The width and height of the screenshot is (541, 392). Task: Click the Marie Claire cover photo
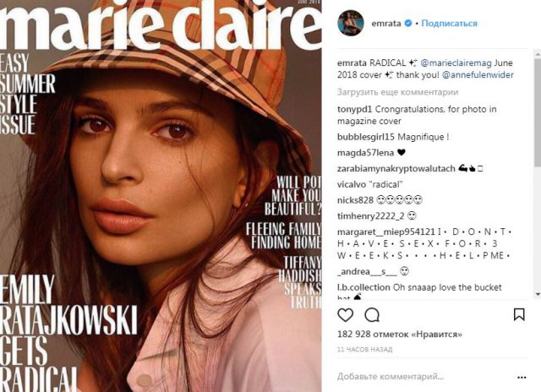pos(161,196)
